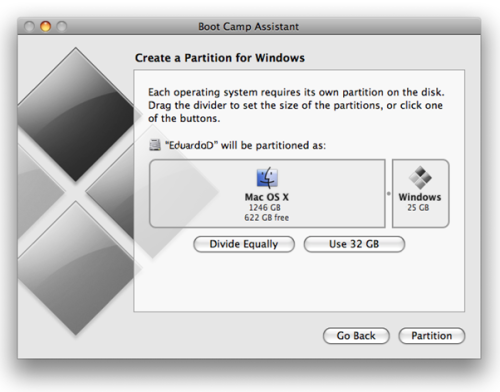Click the EduardoD hard disk icon
Viewport: 500px width, 392px height.
click(x=155, y=145)
